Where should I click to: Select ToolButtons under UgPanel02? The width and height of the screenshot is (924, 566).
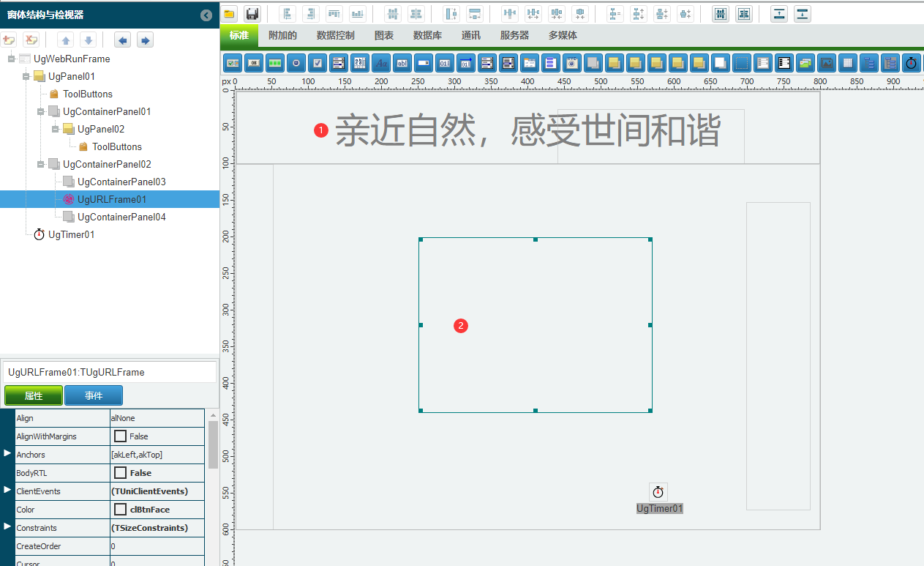point(117,146)
